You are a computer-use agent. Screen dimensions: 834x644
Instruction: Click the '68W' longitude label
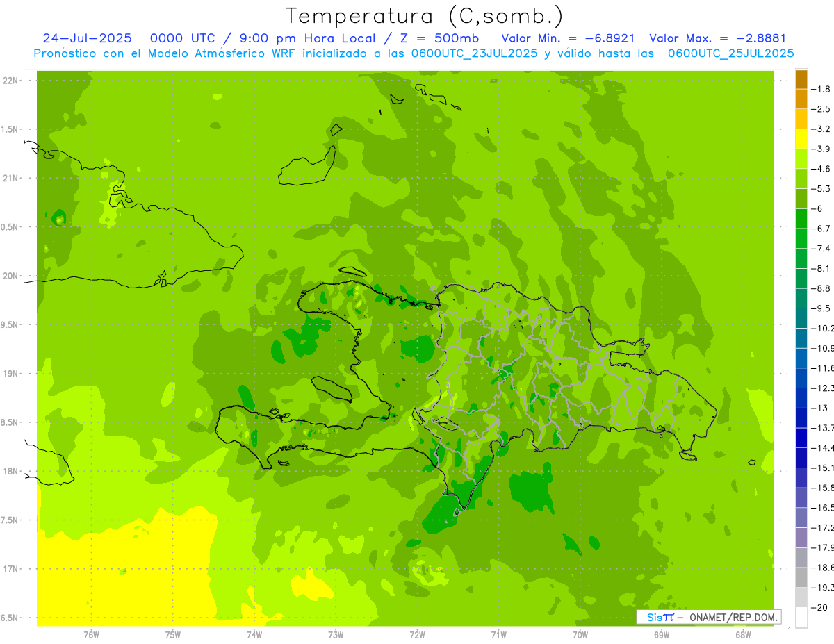(743, 634)
